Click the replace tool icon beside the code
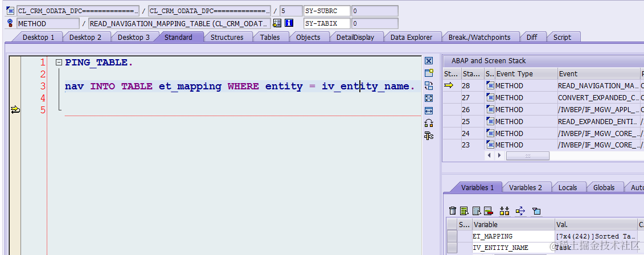 [x=429, y=85]
